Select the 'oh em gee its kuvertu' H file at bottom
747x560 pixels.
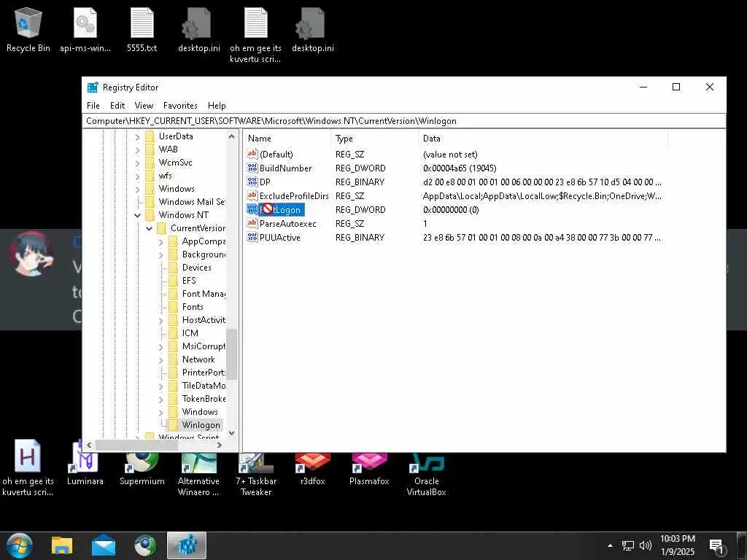pos(28,467)
